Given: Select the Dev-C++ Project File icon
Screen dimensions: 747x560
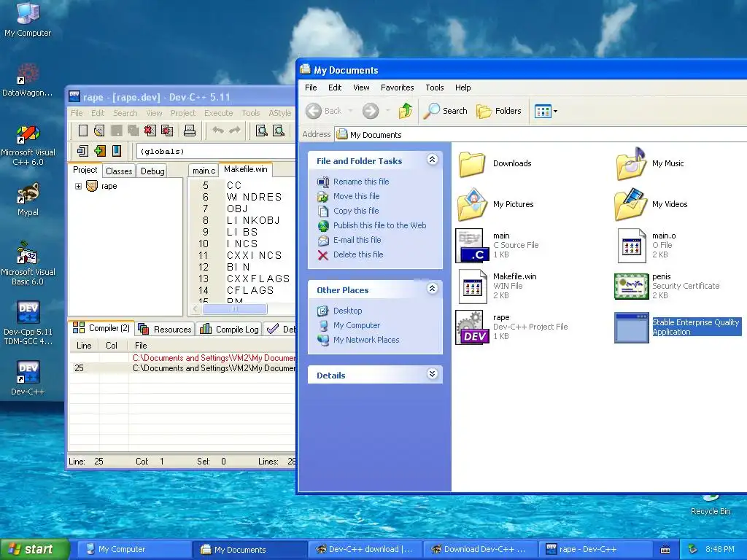Looking at the screenshot, I should 472,327.
